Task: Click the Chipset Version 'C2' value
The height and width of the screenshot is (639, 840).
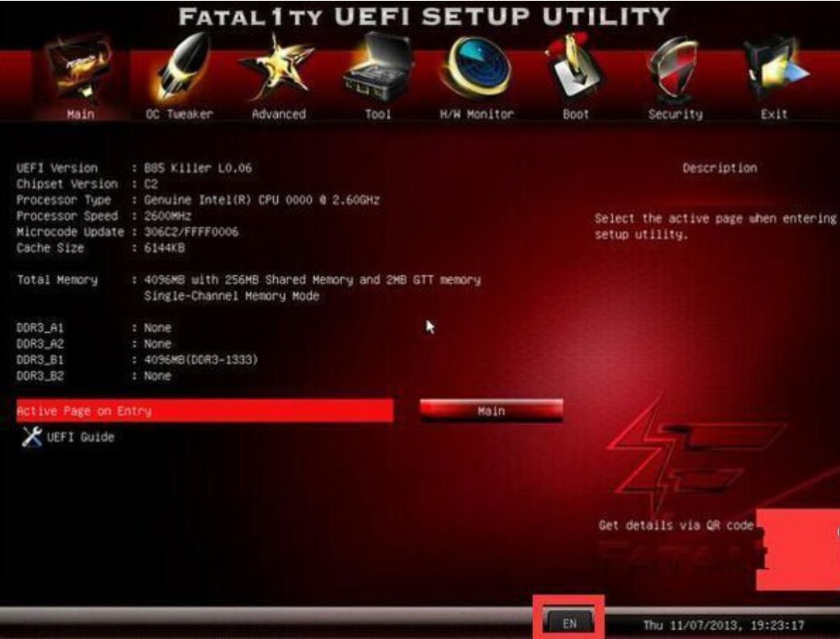Action: pyautogui.click(x=150, y=183)
